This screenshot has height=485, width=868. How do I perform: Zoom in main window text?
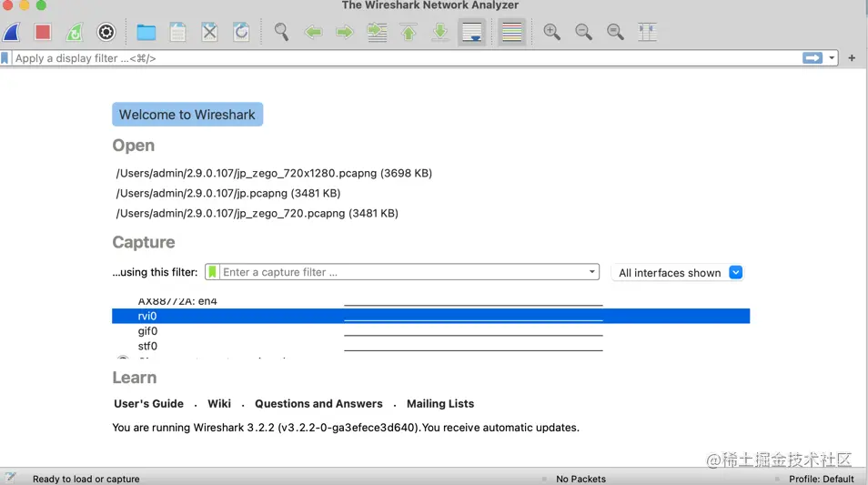click(552, 32)
